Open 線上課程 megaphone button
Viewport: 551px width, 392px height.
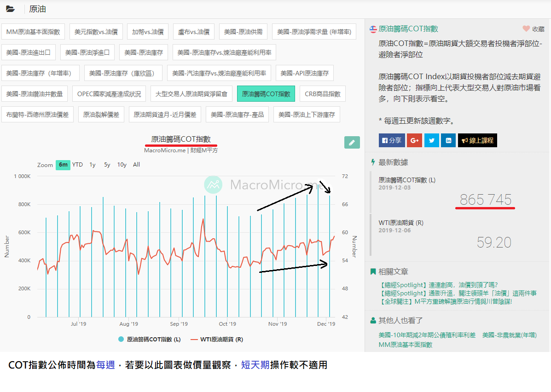point(477,140)
